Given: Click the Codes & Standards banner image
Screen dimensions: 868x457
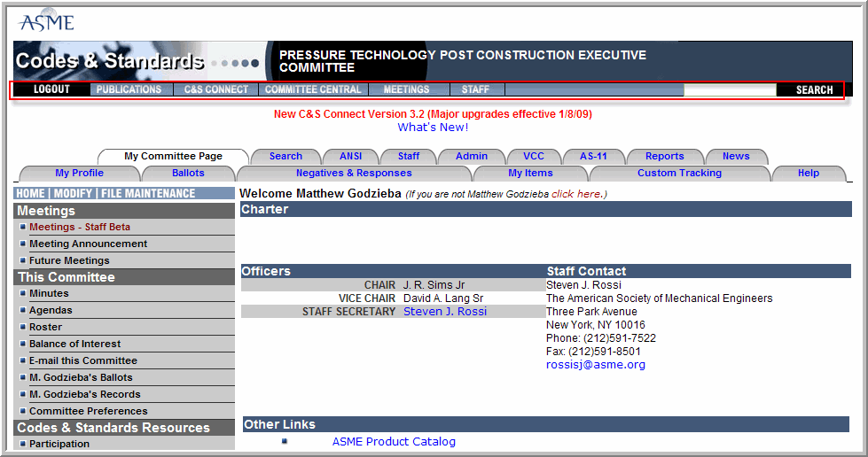Looking at the screenshot, I should click(x=139, y=61).
